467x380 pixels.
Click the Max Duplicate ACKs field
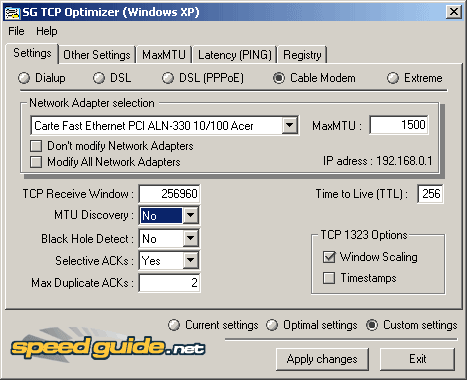click(x=169, y=283)
